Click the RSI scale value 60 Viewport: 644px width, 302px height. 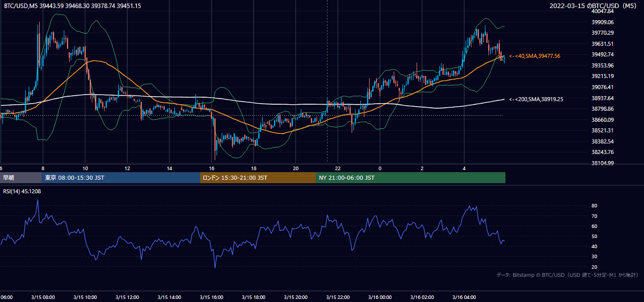coord(595,226)
